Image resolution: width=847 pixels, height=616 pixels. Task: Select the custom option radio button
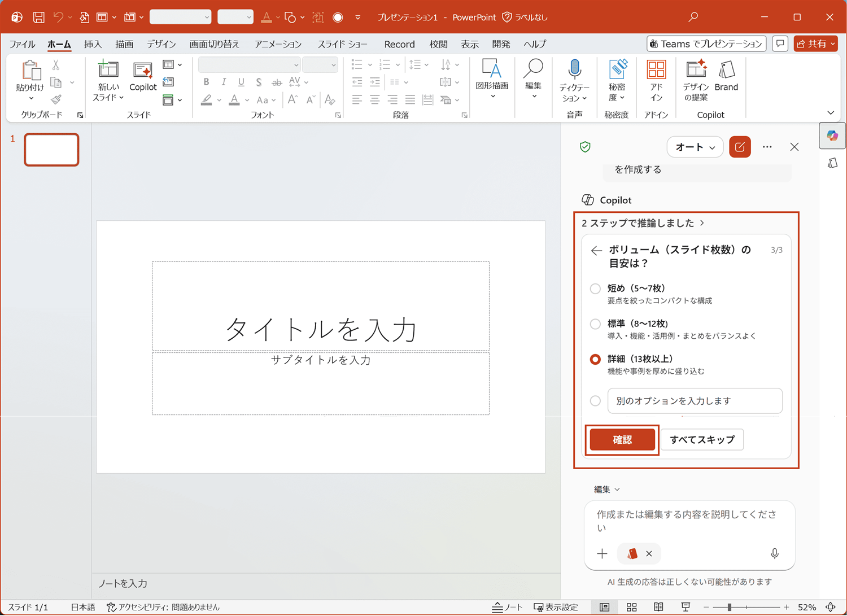595,401
